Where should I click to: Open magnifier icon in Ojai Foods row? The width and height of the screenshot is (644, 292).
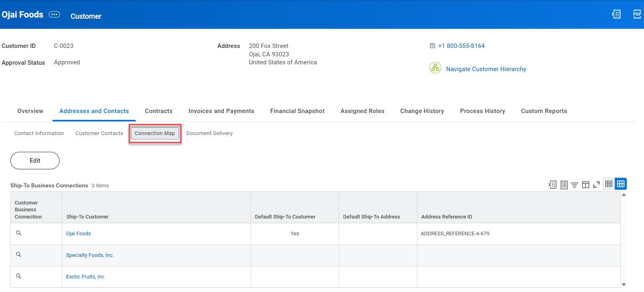(18, 233)
